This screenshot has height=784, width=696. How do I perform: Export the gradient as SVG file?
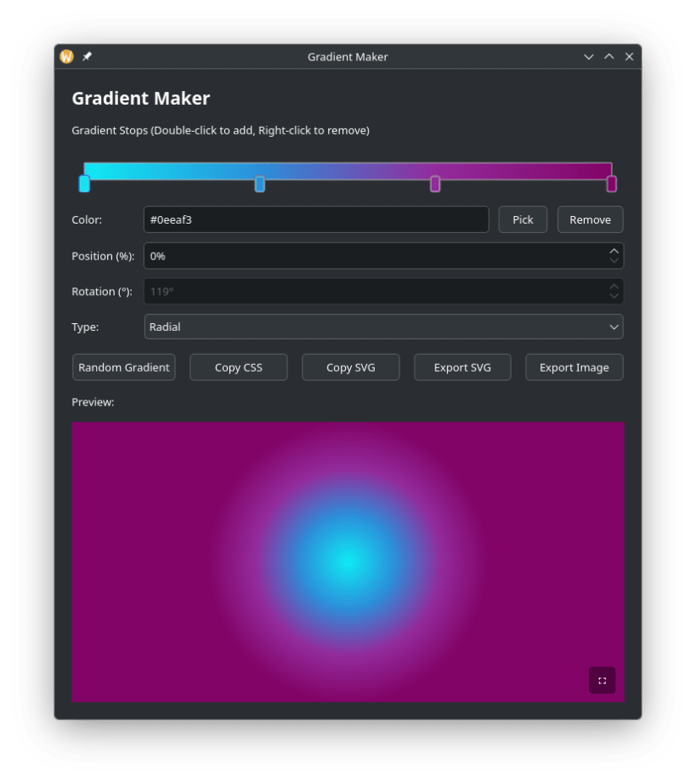(462, 366)
